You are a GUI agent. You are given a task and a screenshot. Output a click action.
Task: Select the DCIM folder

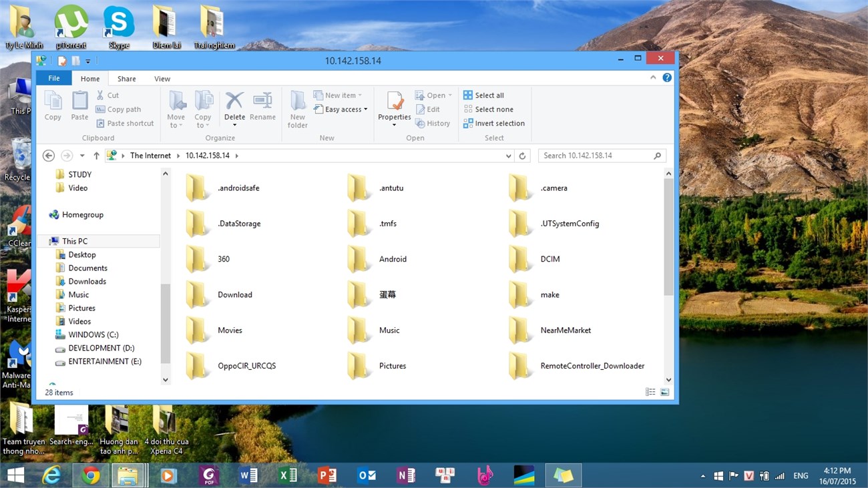click(534, 259)
